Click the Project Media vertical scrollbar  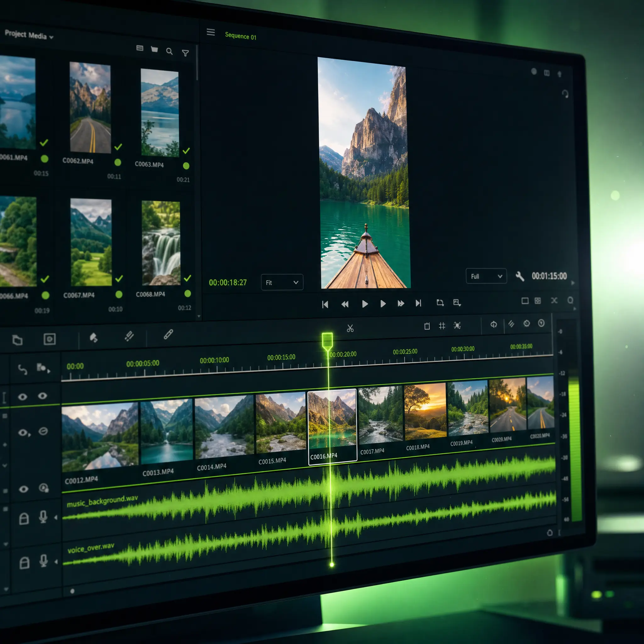pyautogui.click(x=197, y=63)
